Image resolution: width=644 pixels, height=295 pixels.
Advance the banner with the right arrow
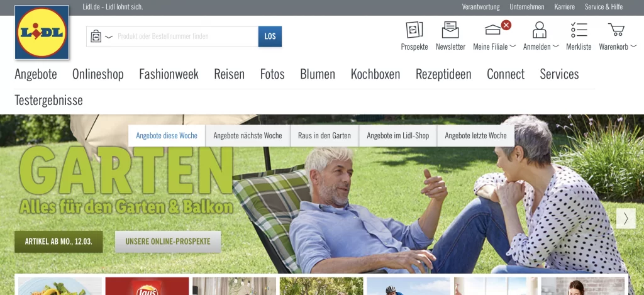(x=626, y=218)
